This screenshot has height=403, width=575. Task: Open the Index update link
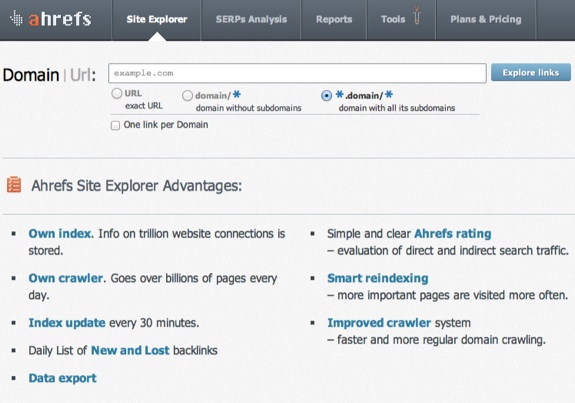tap(67, 323)
